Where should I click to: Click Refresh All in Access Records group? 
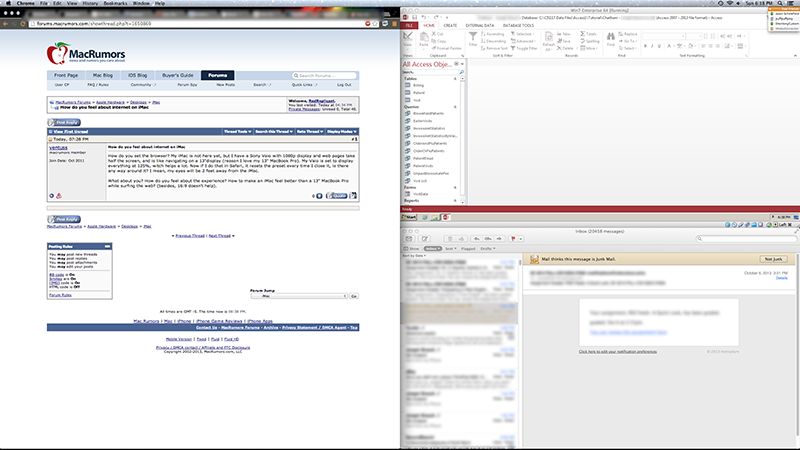[548, 41]
